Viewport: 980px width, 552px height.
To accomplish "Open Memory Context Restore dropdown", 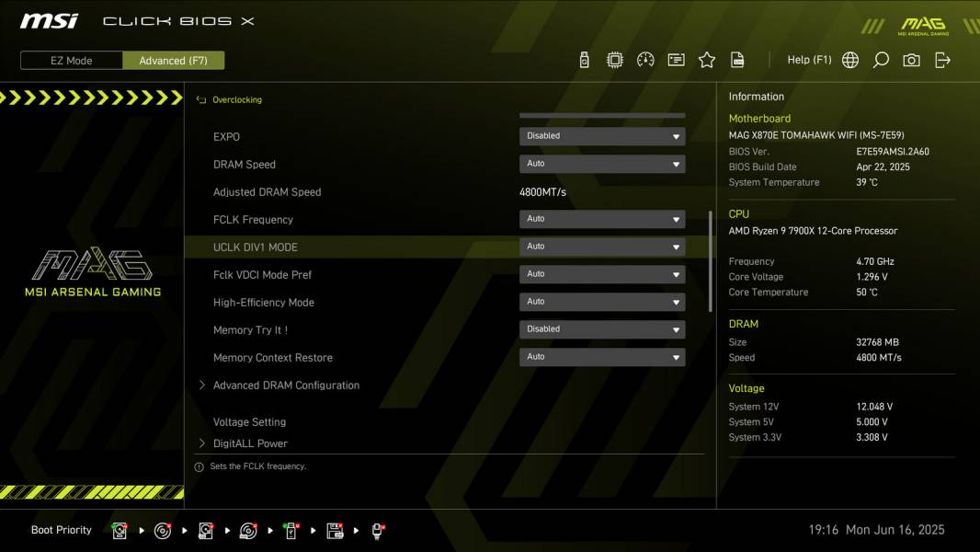I will (602, 357).
